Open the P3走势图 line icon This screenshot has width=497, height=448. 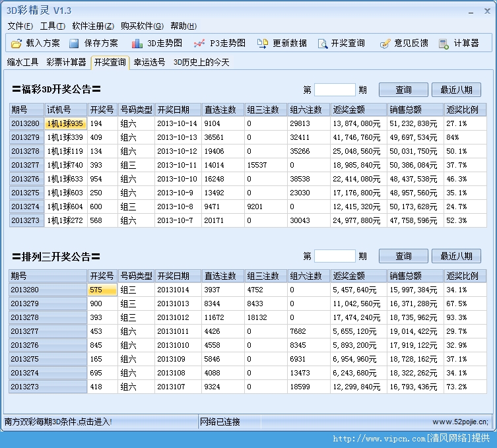[x=199, y=44]
